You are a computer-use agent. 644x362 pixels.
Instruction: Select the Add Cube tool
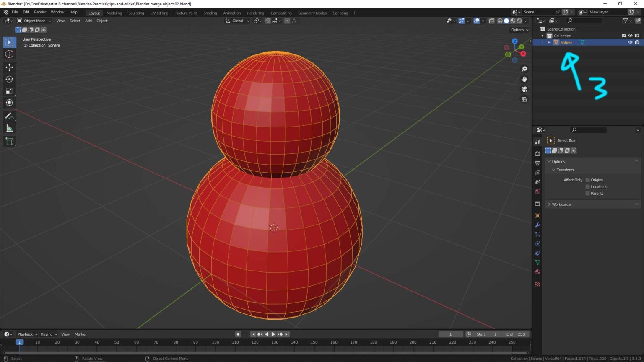pyautogui.click(x=9, y=141)
